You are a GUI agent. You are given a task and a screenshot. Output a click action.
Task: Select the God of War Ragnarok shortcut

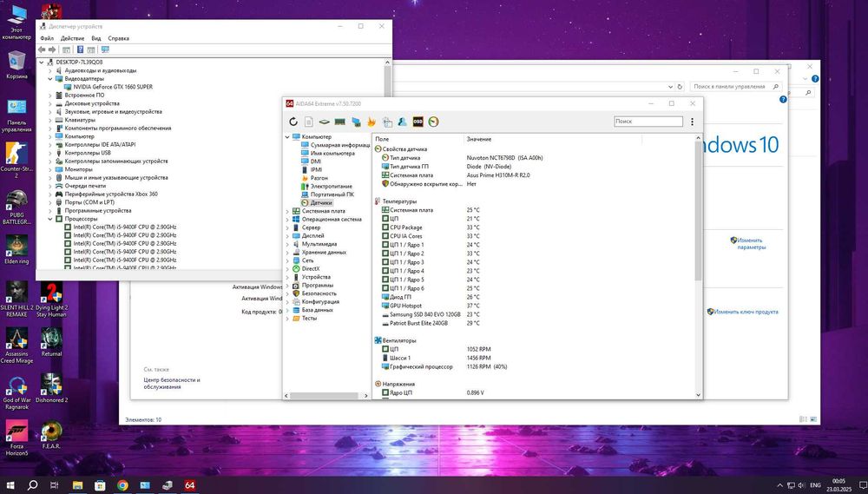click(x=16, y=392)
